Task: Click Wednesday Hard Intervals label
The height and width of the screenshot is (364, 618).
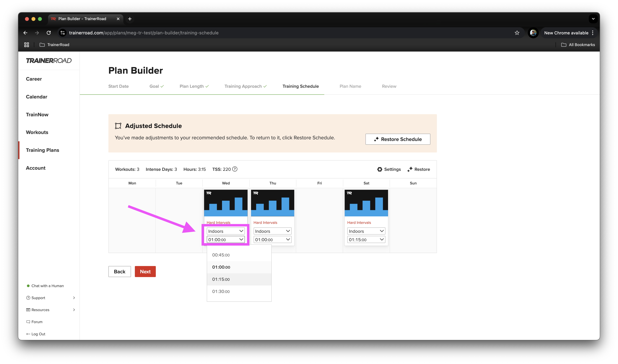Action: tap(218, 223)
